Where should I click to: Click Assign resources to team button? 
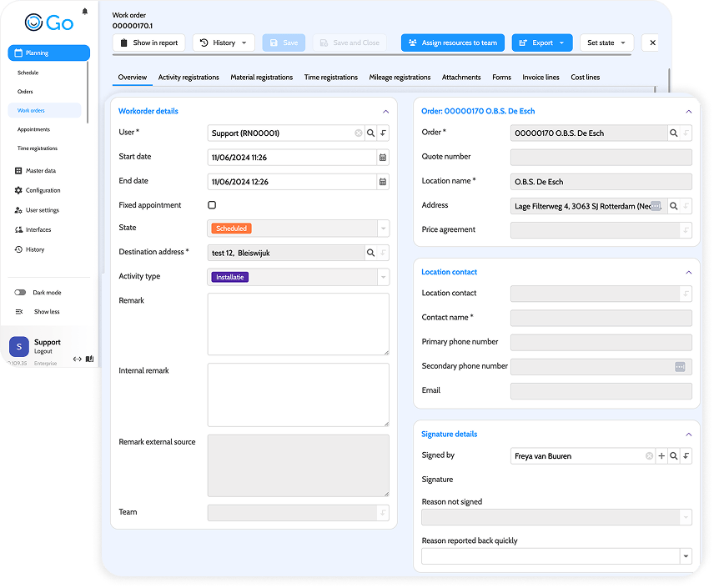pyautogui.click(x=453, y=43)
